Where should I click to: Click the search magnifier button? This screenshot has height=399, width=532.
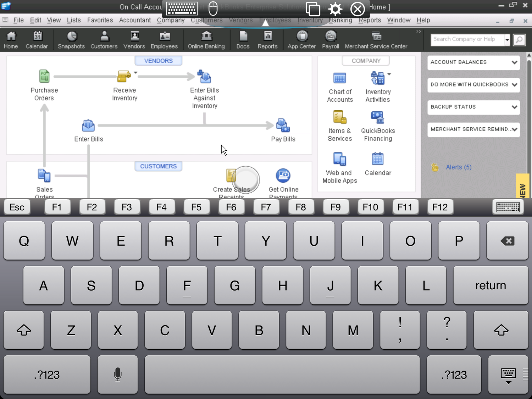click(x=519, y=40)
